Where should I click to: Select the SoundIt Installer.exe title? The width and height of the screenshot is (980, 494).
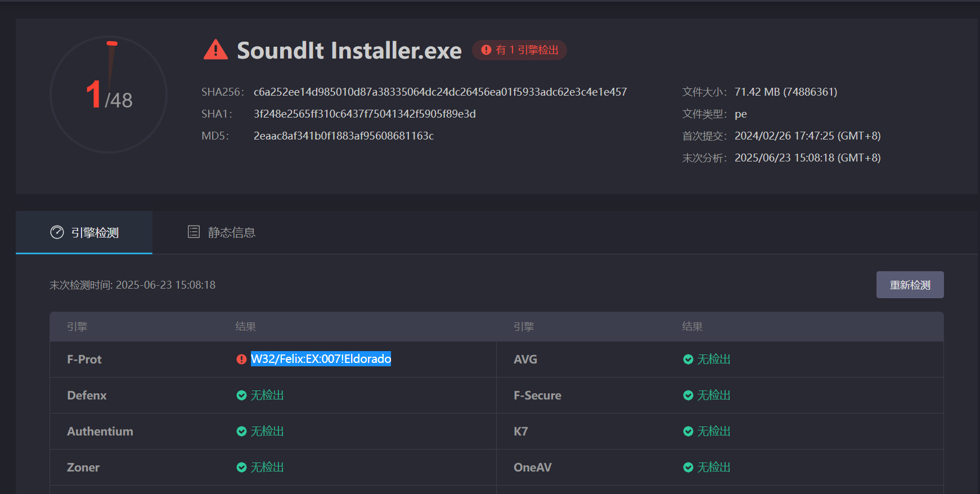(349, 50)
